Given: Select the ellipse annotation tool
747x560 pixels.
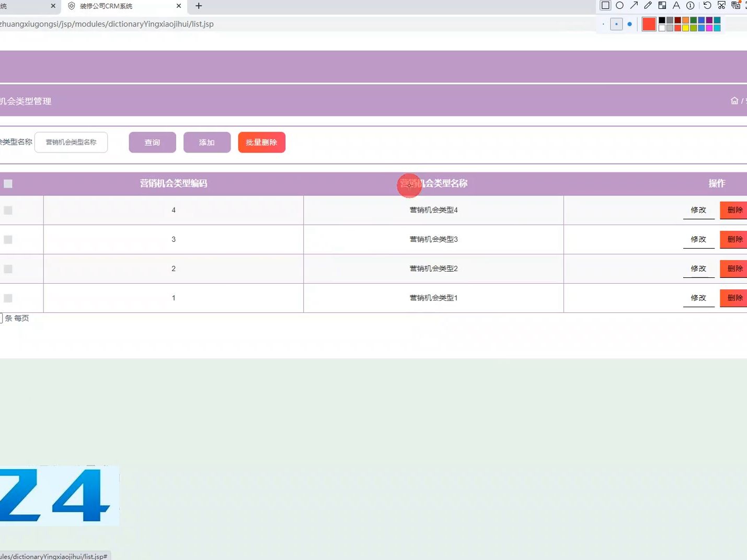Looking at the screenshot, I should 619,5.
